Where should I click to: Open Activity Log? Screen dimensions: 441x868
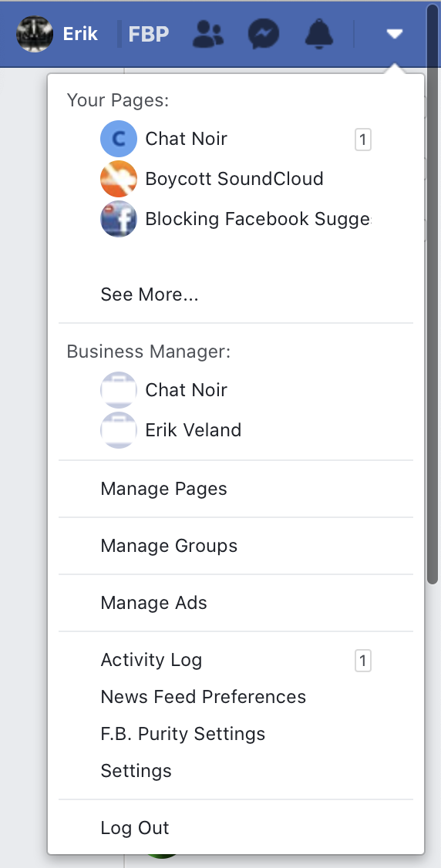[236, 660]
